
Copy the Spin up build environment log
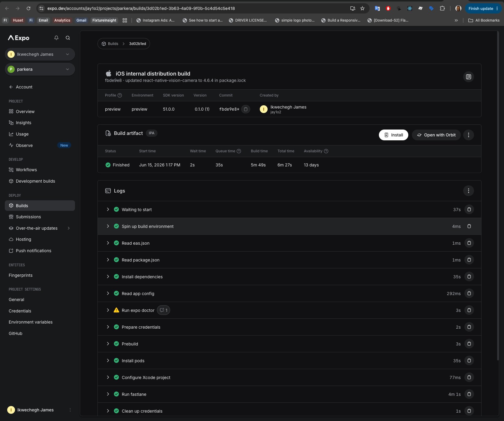click(469, 226)
